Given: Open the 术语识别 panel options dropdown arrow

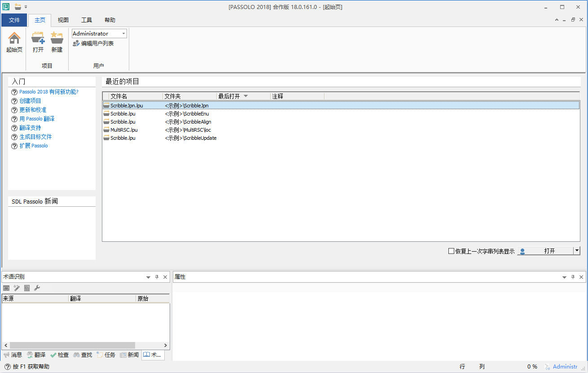Looking at the screenshot, I should tap(149, 277).
